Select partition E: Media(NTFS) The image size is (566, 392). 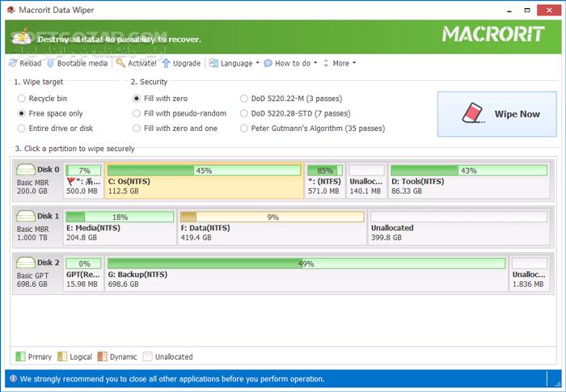(120, 227)
